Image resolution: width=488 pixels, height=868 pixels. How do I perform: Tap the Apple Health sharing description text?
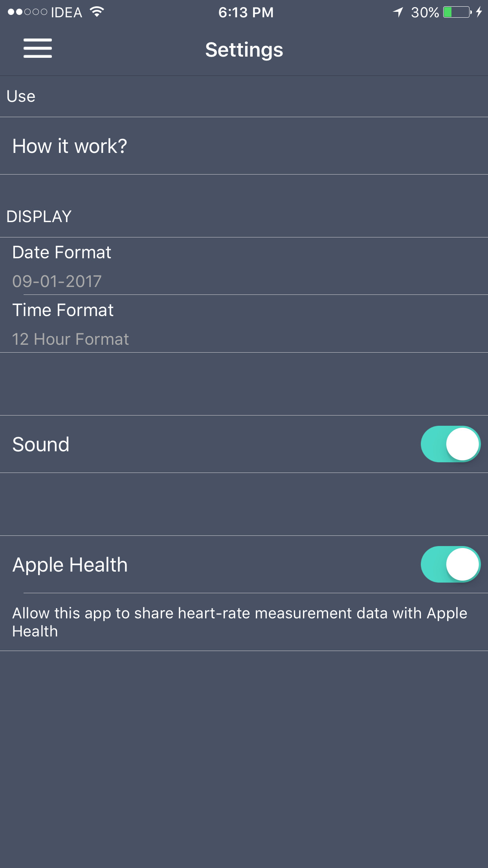240,622
